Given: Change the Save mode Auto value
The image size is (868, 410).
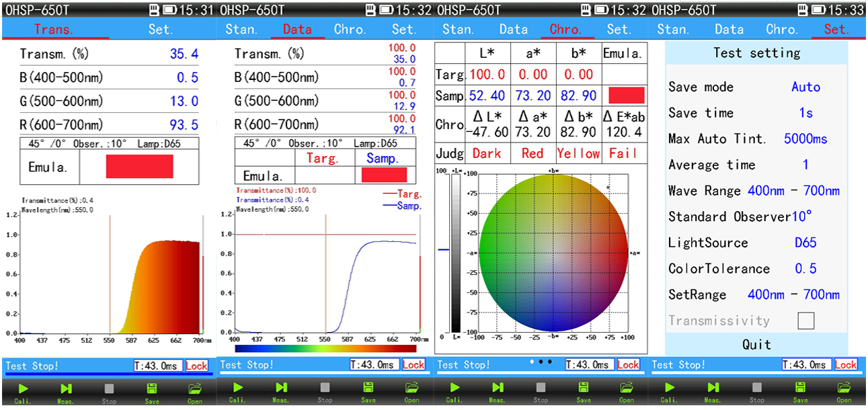Looking at the screenshot, I should [805, 87].
